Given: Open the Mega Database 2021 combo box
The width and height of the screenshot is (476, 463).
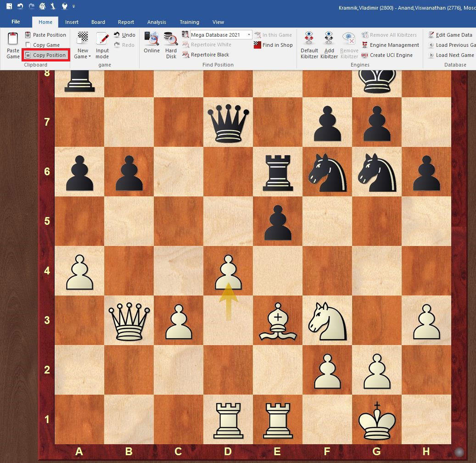Looking at the screenshot, I should 249,35.
